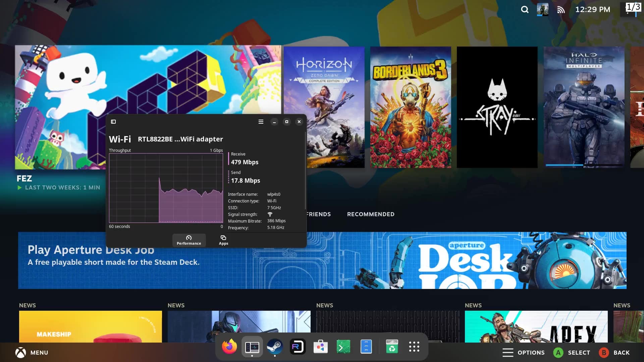Click the Wi-Fi throughput graph
Image resolution: width=644 pixels, height=362 pixels.
[x=166, y=188]
